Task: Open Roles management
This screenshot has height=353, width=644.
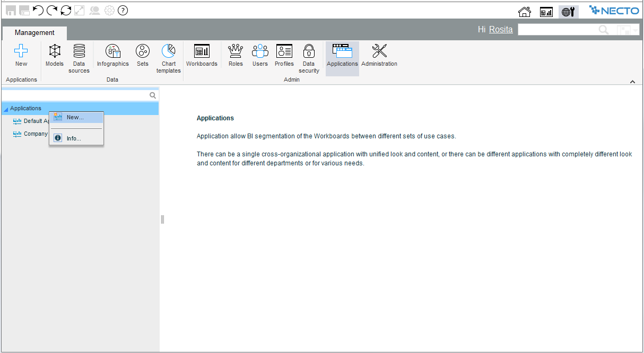Action: click(x=236, y=55)
